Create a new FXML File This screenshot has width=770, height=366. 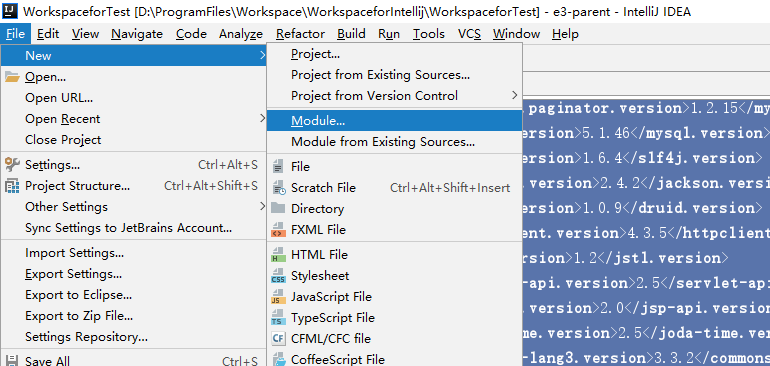(394, 230)
